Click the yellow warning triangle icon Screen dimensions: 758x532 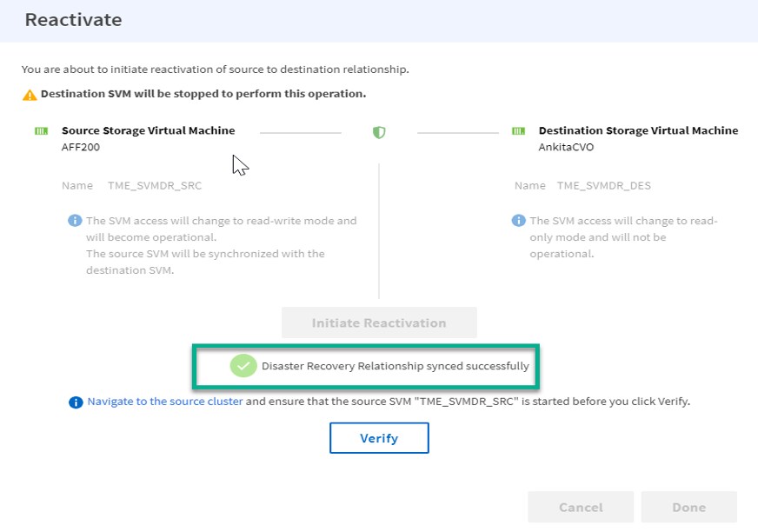(x=30, y=95)
